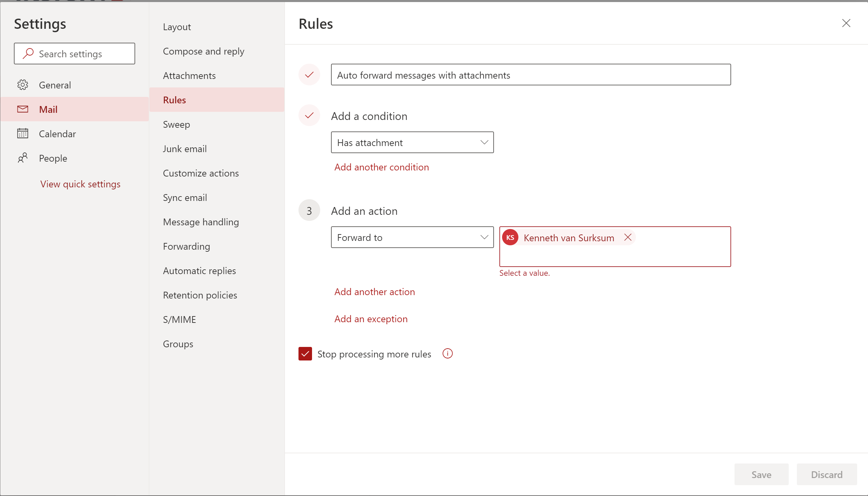This screenshot has width=868, height=496.
Task: Open S/MIME settings
Action: pos(216,319)
